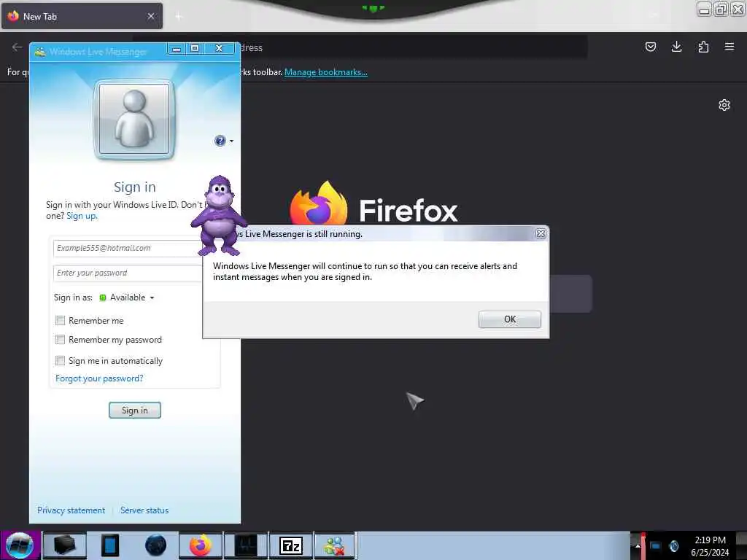This screenshot has height=560, width=747.
Task: Open the black box taskbar icon
Action: tap(65, 545)
